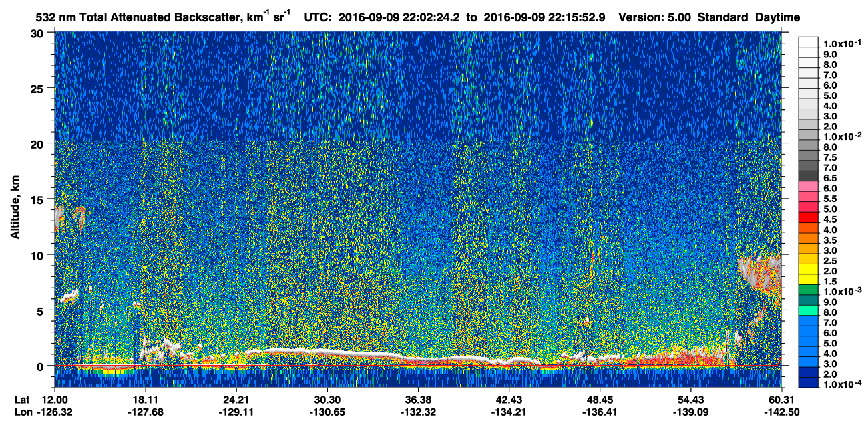This screenshot has width=868, height=445.
Task: Click the 'Version: 5.00' text
Action: (x=655, y=17)
